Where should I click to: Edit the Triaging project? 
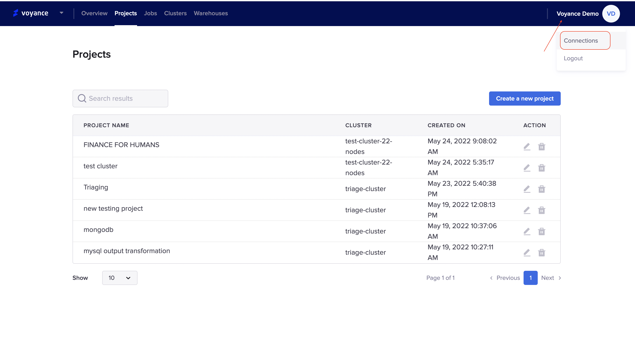coord(527,189)
